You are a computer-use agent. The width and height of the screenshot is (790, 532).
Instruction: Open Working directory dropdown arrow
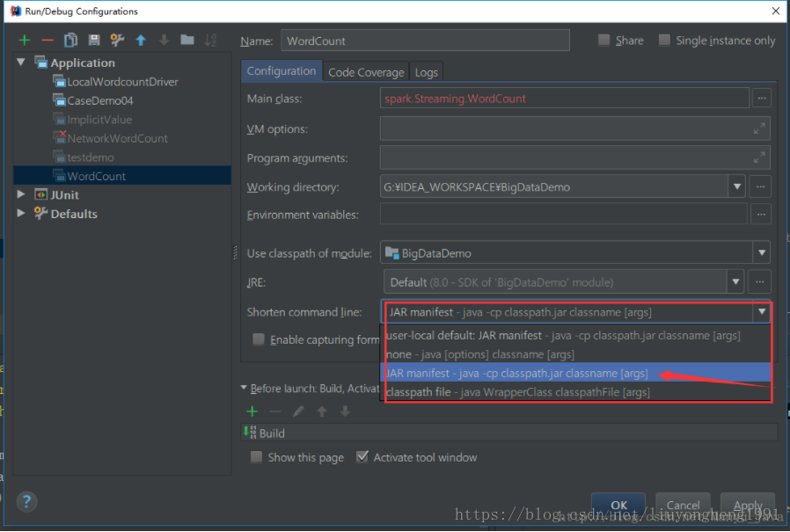tap(737, 187)
